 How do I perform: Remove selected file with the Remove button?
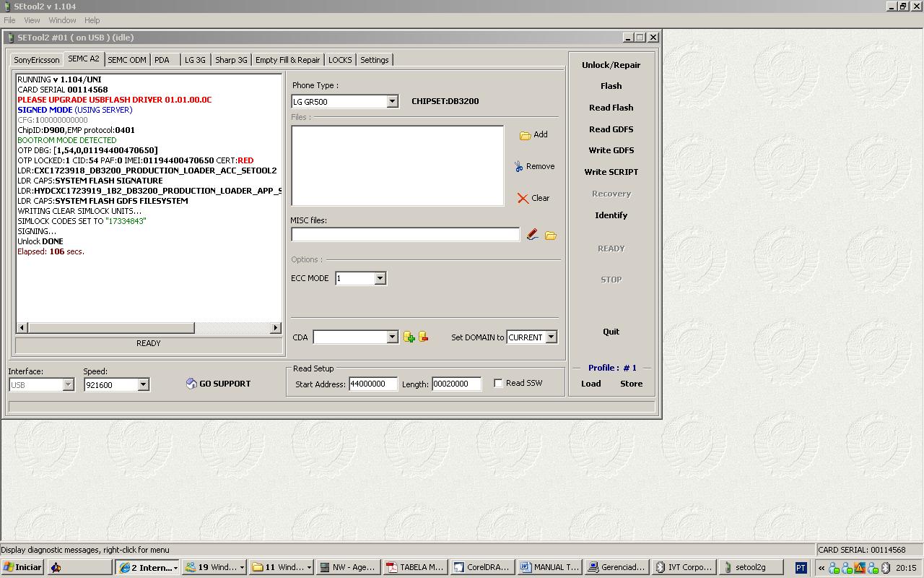point(534,166)
